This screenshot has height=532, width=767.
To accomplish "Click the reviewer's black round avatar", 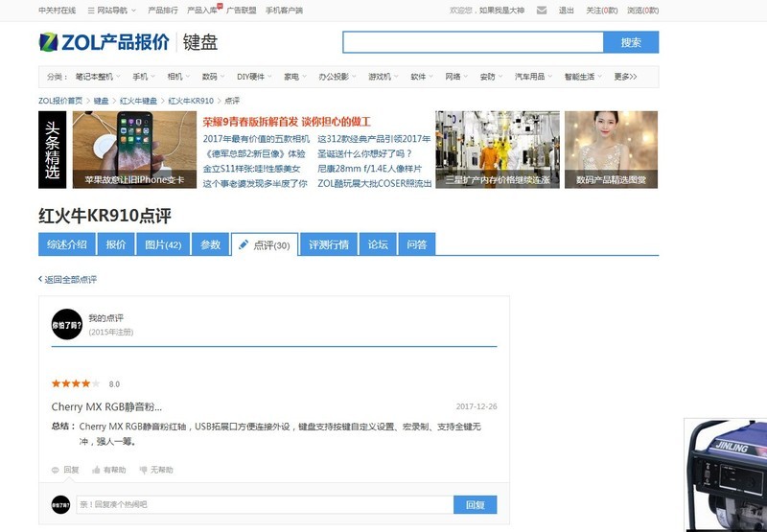I will click(66, 325).
